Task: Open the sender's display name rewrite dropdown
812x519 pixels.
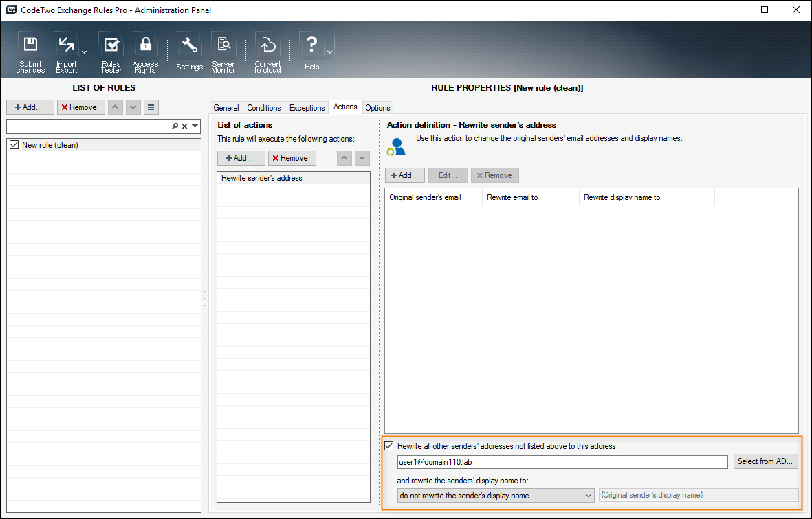Action: pyautogui.click(x=496, y=495)
